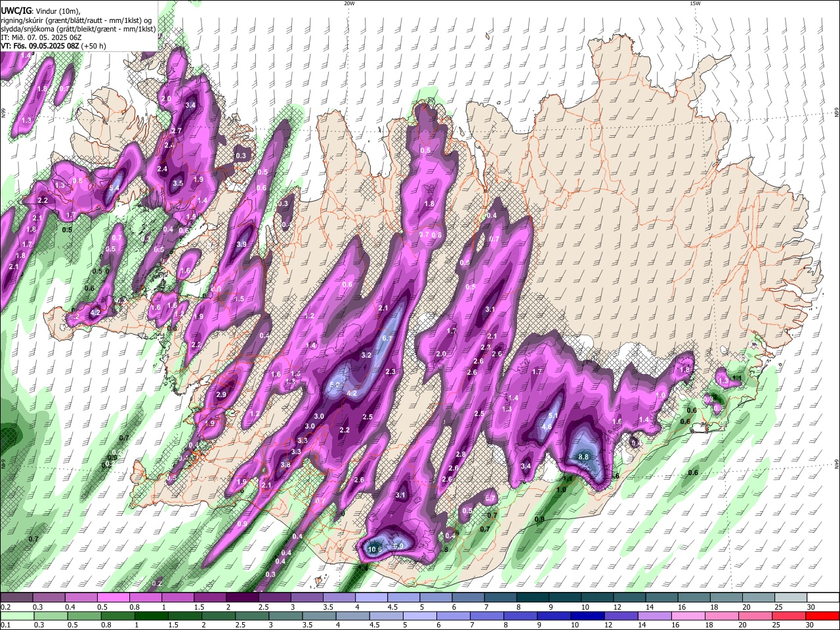This screenshot has width=840, height=630.
Task: Select dark blue rain swatch between 10 and 12
Action: (586, 616)
